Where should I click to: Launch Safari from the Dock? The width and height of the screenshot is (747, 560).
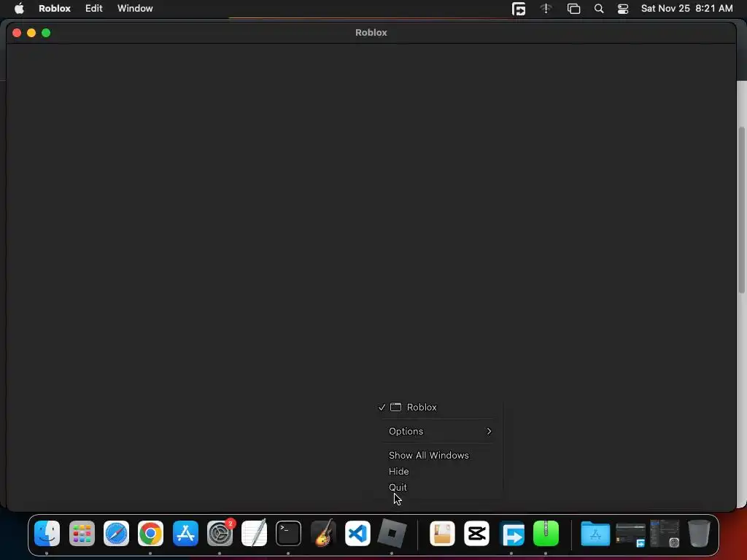tap(116, 533)
